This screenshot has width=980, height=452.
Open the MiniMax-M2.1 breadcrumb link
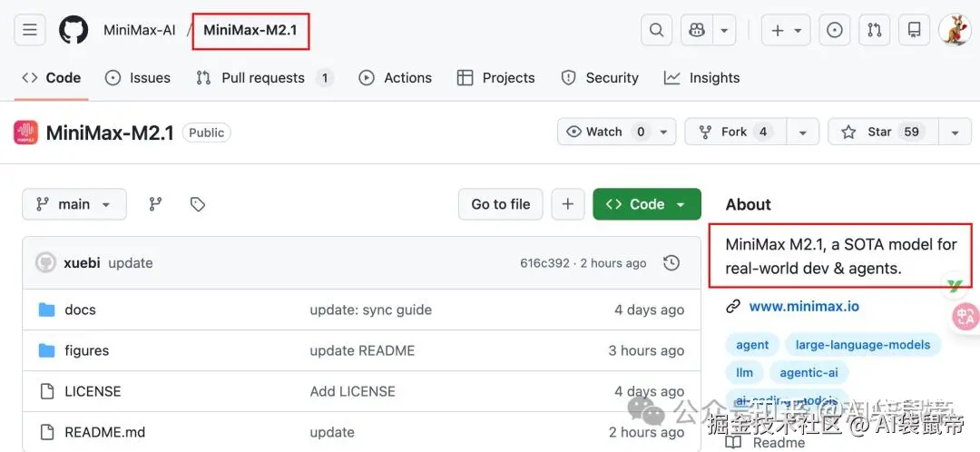tap(250, 30)
